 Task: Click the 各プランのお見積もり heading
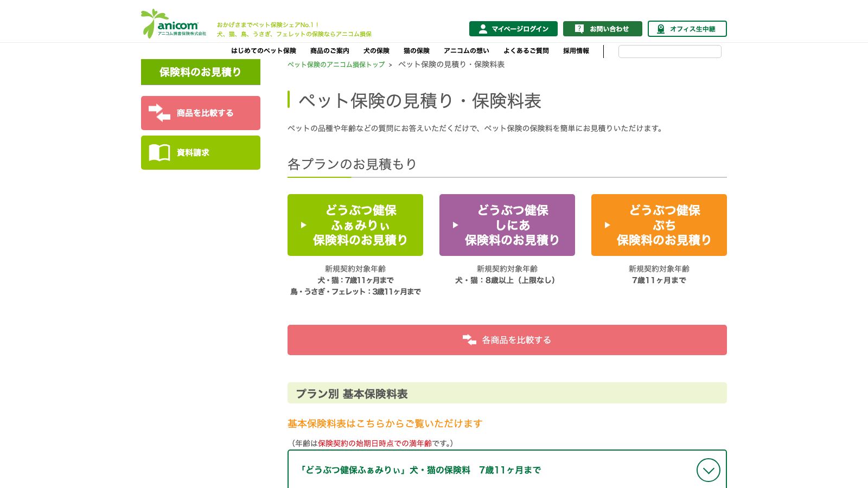352,164
